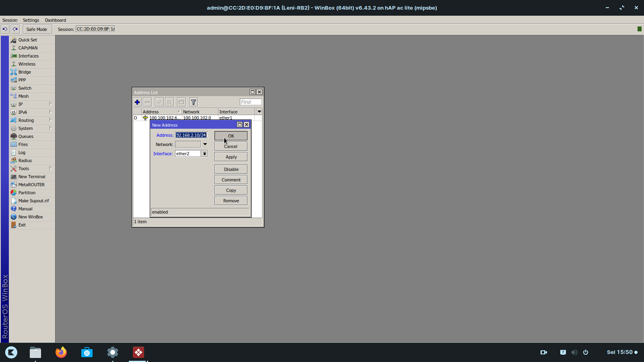Expand the Tools submenu
The height and width of the screenshot is (362, 644).
coord(32,169)
